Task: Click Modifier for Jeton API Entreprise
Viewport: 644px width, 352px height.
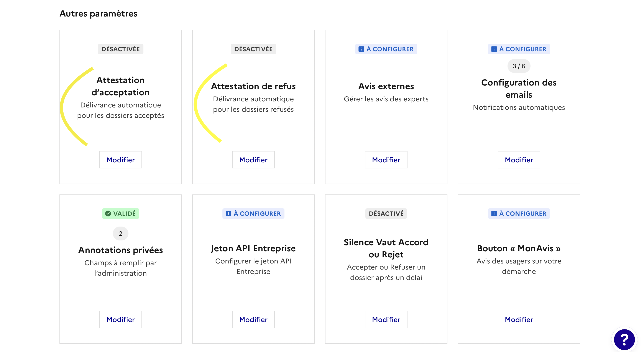Action: (253, 319)
